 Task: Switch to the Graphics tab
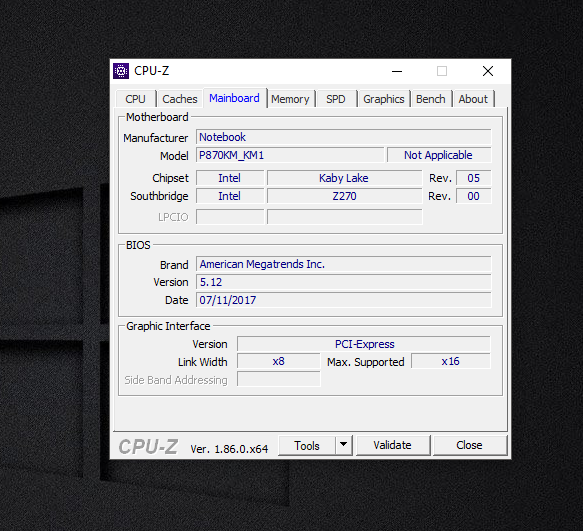tap(383, 99)
